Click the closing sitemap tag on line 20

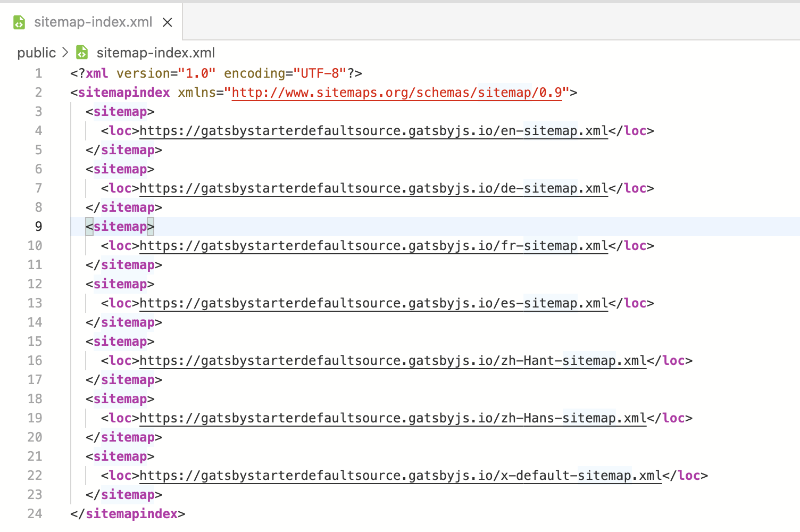[124, 437]
